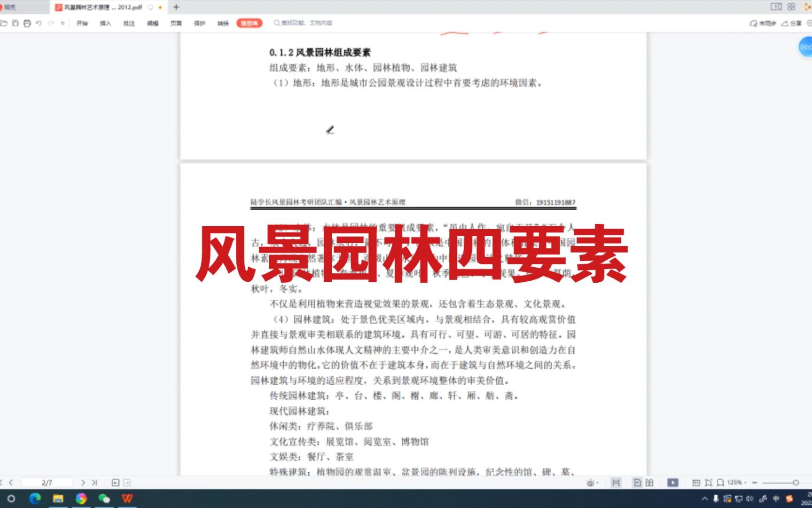
Task: Switch to double-page view icon
Action: (650, 482)
